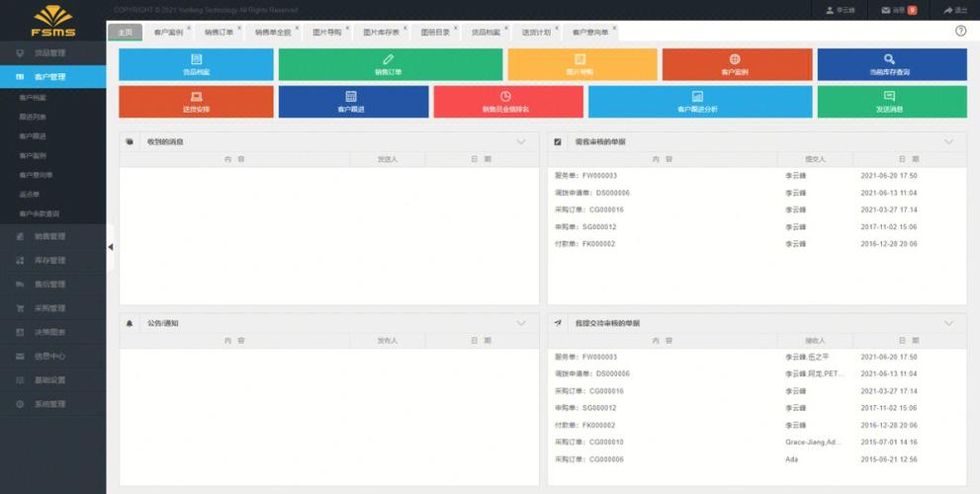Collapse the 我提交待审核的单据 panel chevron

[x=948, y=323]
